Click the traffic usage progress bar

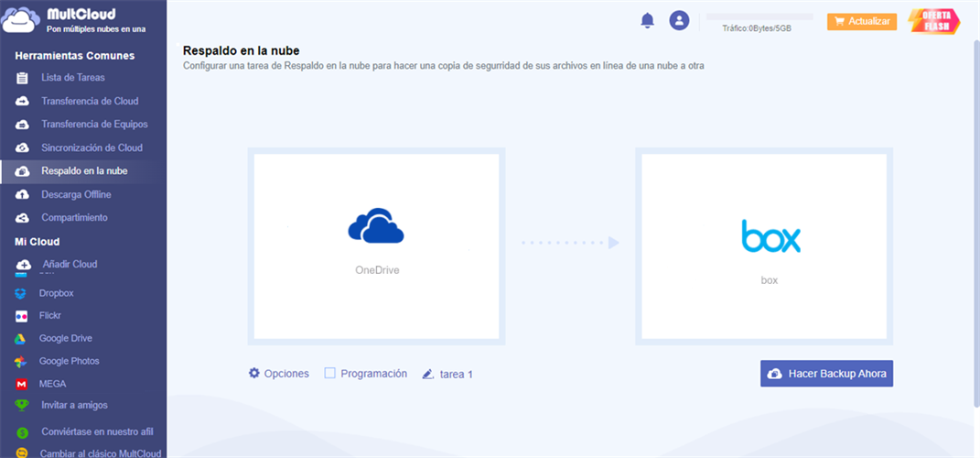759,16
